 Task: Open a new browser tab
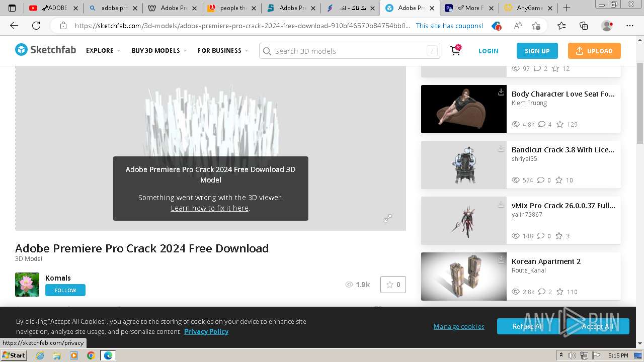pyautogui.click(x=567, y=8)
